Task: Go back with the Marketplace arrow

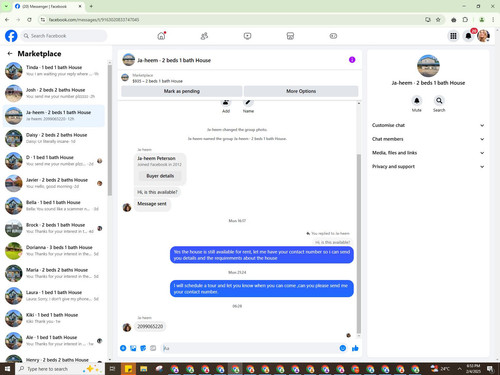Action: 10,53
